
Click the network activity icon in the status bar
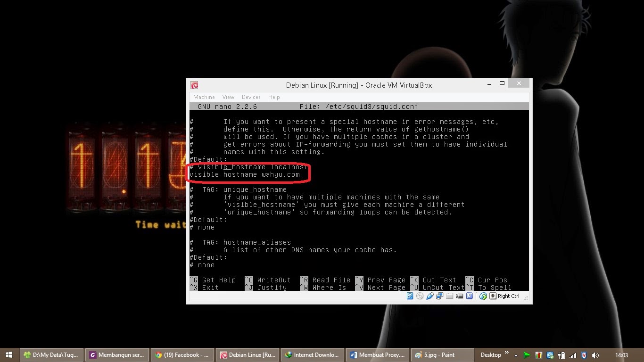(x=440, y=296)
